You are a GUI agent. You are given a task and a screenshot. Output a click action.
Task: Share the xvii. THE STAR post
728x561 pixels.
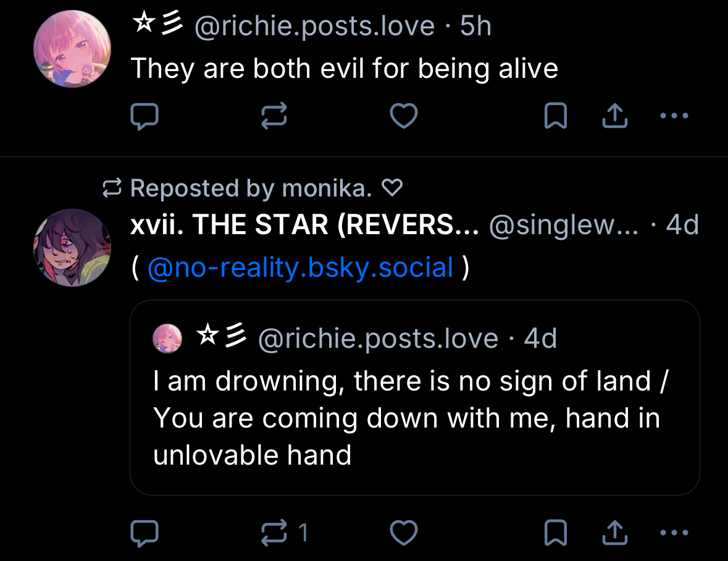point(614,533)
